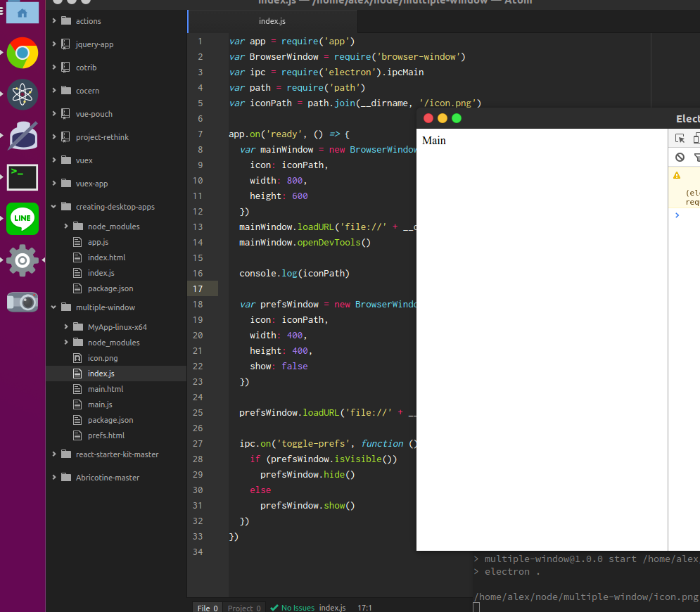Expand the cocern folder
This screenshot has width=700, height=612.
(54, 90)
